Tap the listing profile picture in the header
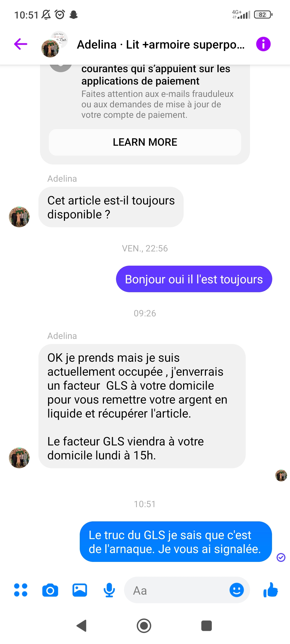Viewport: 290px width, 644px height. point(54,44)
